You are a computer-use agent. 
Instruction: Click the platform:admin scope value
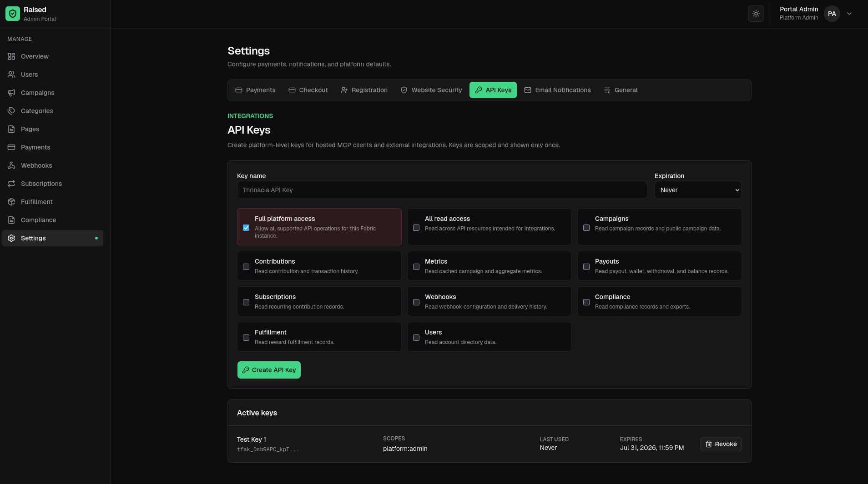tap(405, 449)
